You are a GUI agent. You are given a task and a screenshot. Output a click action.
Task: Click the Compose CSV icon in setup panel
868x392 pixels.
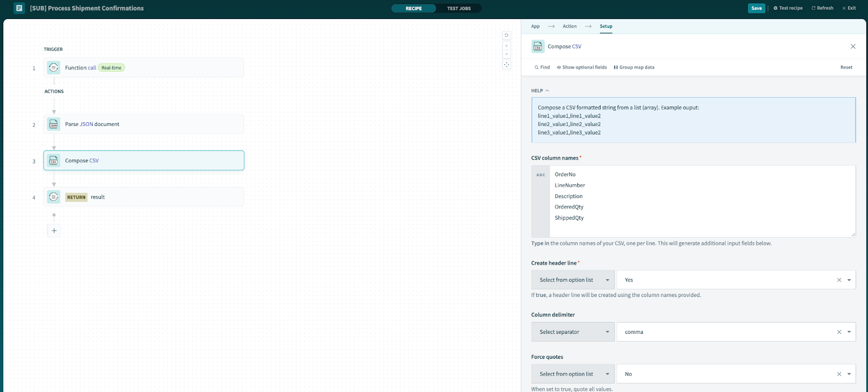point(538,47)
